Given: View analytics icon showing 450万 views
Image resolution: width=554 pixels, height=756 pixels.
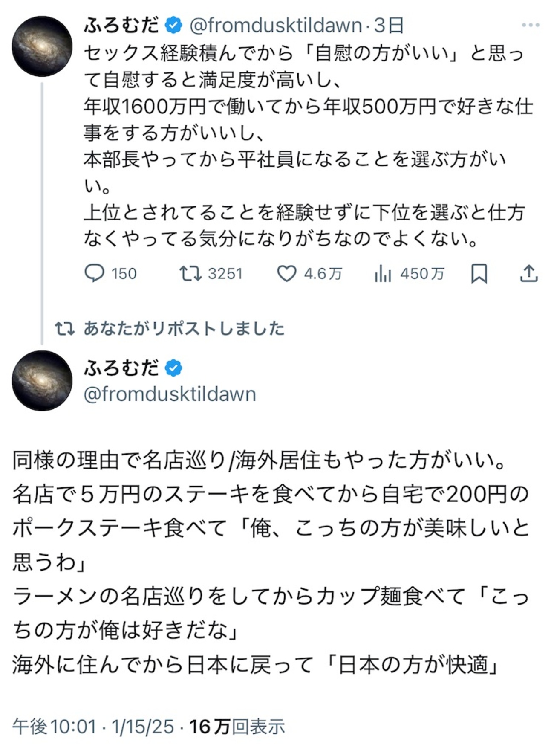Looking at the screenshot, I should [383, 273].
